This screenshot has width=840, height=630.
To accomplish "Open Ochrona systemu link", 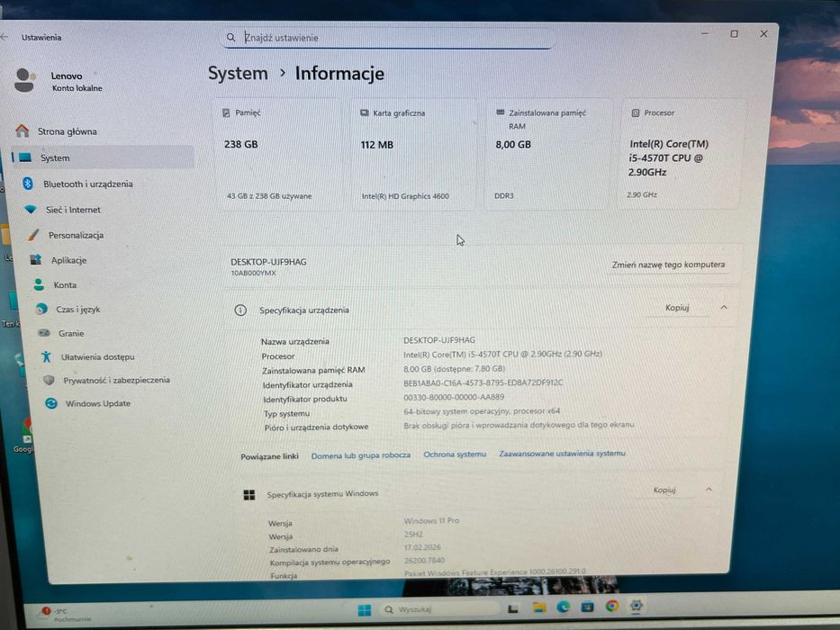I will (455, 454).
